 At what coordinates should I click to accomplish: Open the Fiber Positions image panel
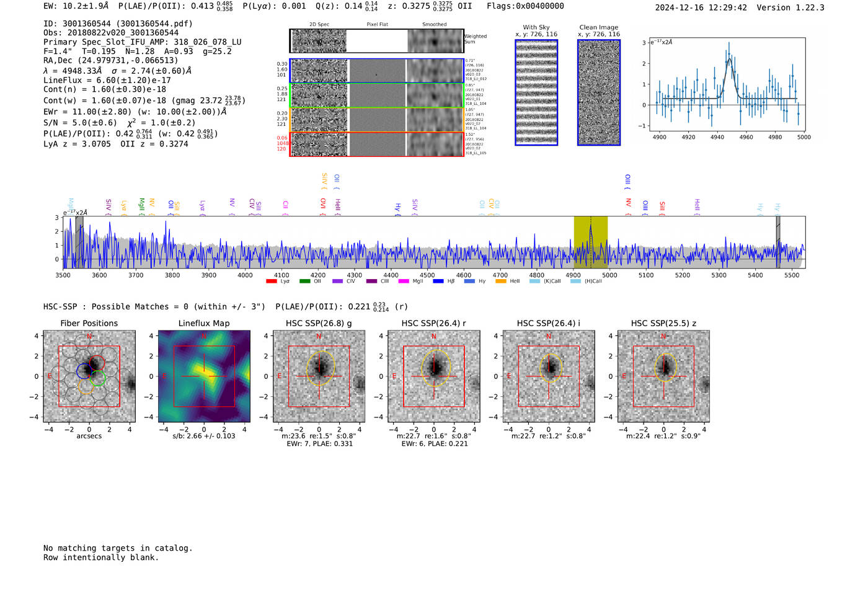click(x=89, y=376)
